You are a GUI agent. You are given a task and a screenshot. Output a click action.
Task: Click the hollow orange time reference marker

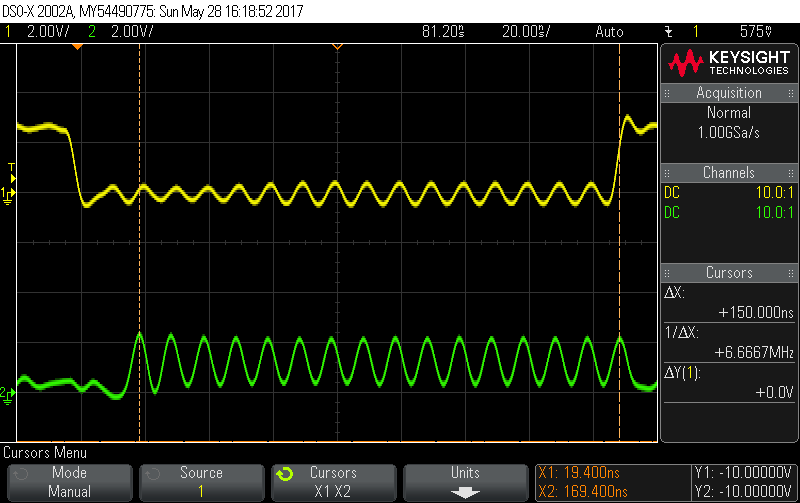337,47
